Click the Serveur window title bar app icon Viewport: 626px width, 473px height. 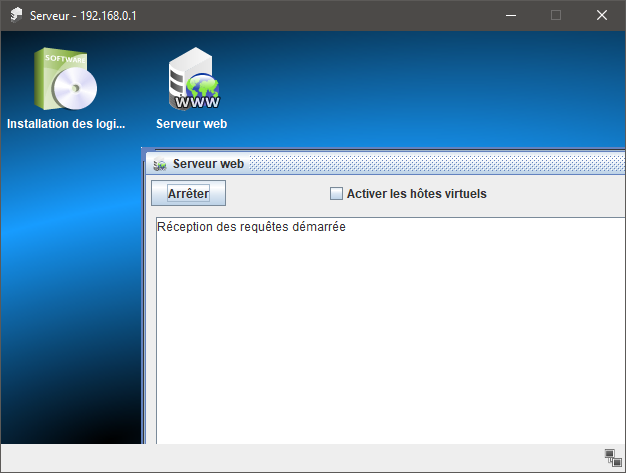(x=16, y=16)
